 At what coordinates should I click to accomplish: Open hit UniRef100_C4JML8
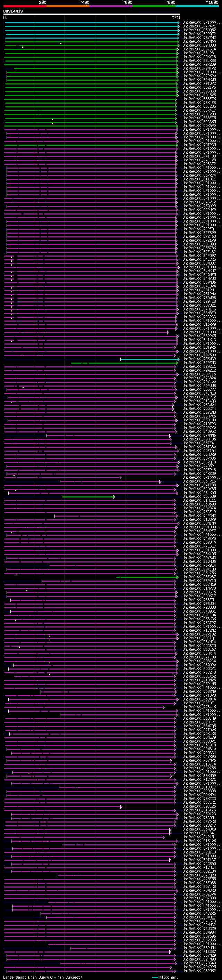[x=199, y=394]
